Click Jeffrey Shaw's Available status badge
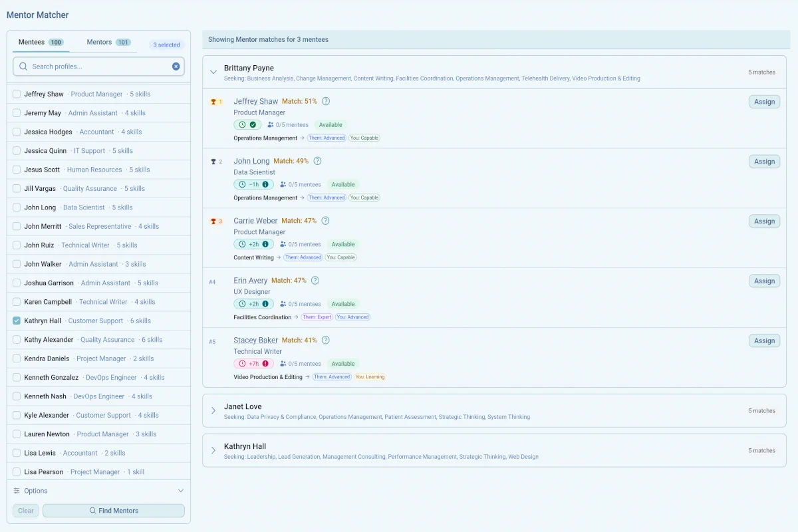The width and height of the screenshot is (798, 532). coord(331,125)
